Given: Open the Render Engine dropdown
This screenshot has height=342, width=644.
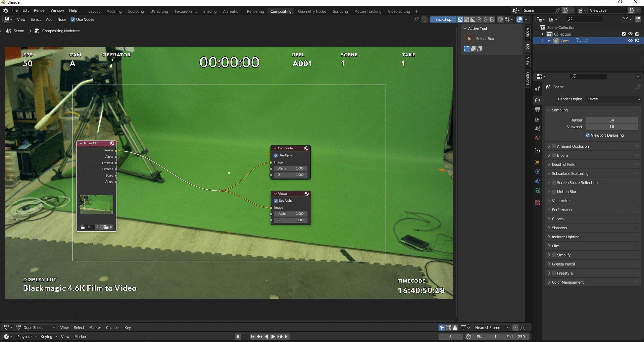Looking at the screenshot, I should pyautogui.click(x=613, y=99).
